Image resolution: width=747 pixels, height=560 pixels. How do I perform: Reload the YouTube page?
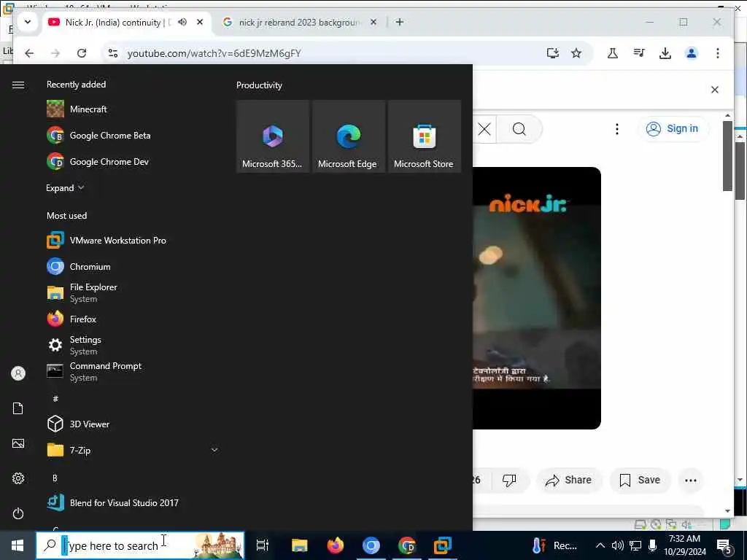tap(82, 53)
